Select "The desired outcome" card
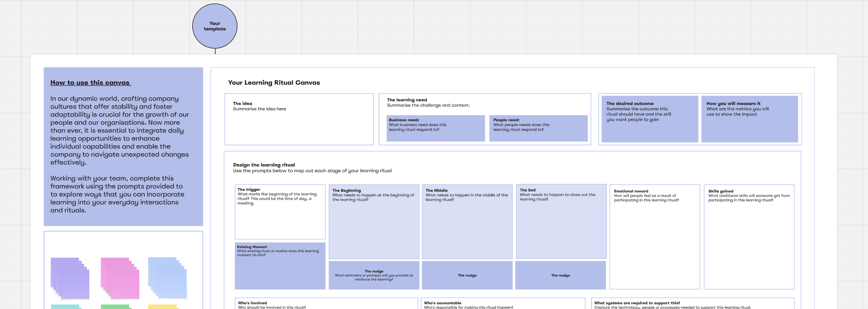 click(x=649, y=119)
